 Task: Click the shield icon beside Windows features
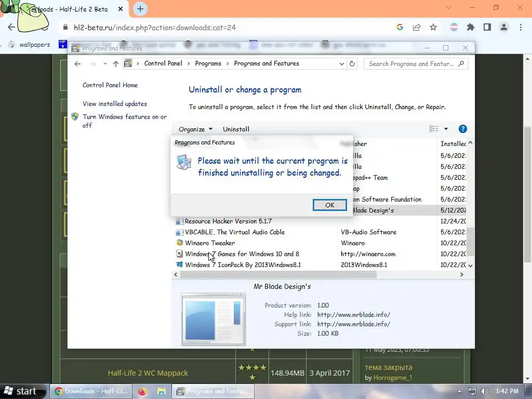[75, 117]
